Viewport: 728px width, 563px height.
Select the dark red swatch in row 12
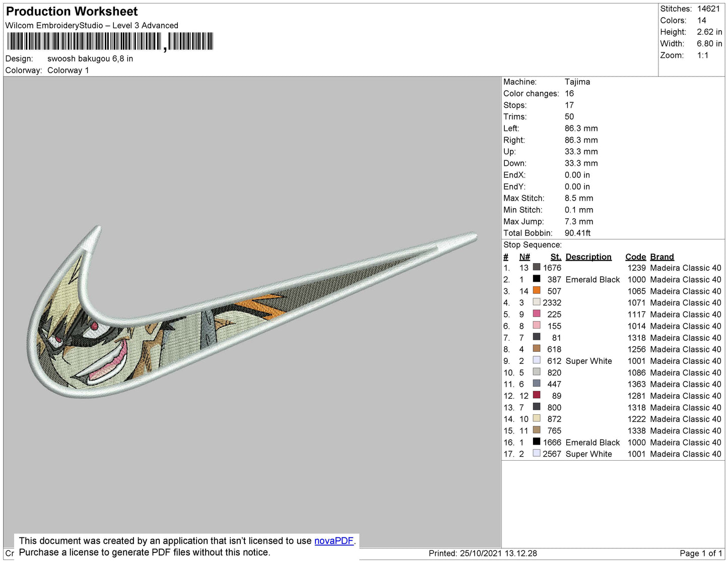pyautogui.click(x=537, y=395)
